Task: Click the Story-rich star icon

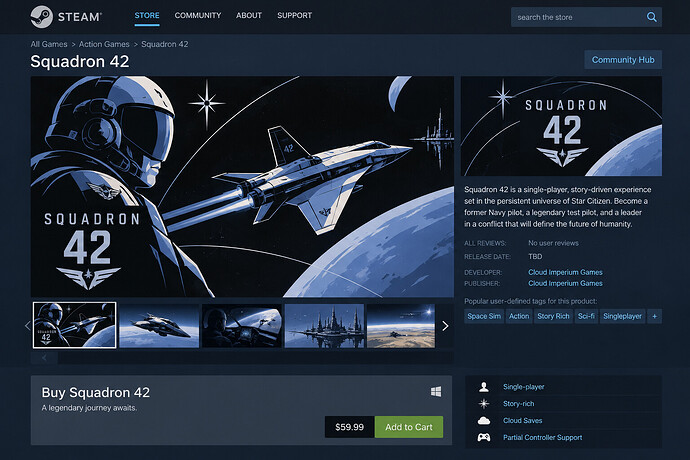Action: [x=484, y=404]
